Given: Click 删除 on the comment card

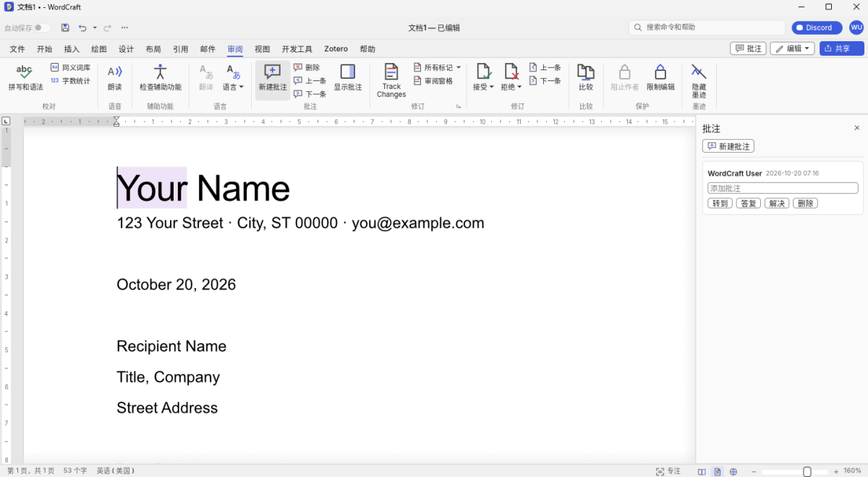Looking at the screenshot, I should 805,203.
